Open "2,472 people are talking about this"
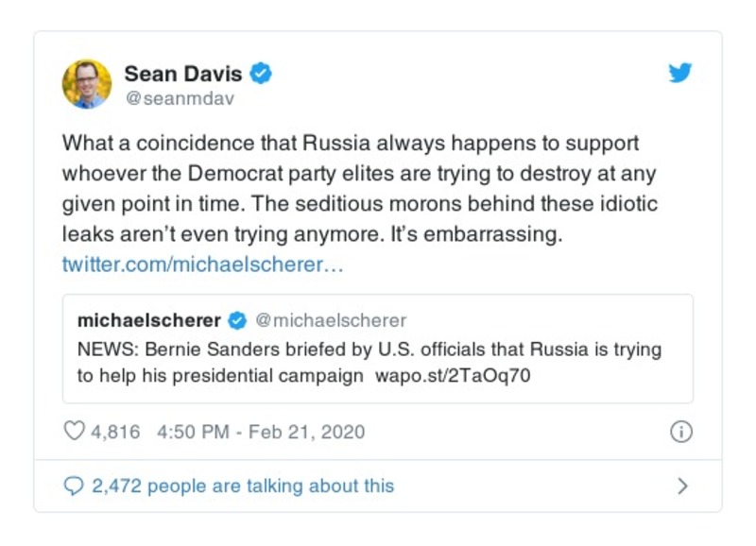 (243, 486)
